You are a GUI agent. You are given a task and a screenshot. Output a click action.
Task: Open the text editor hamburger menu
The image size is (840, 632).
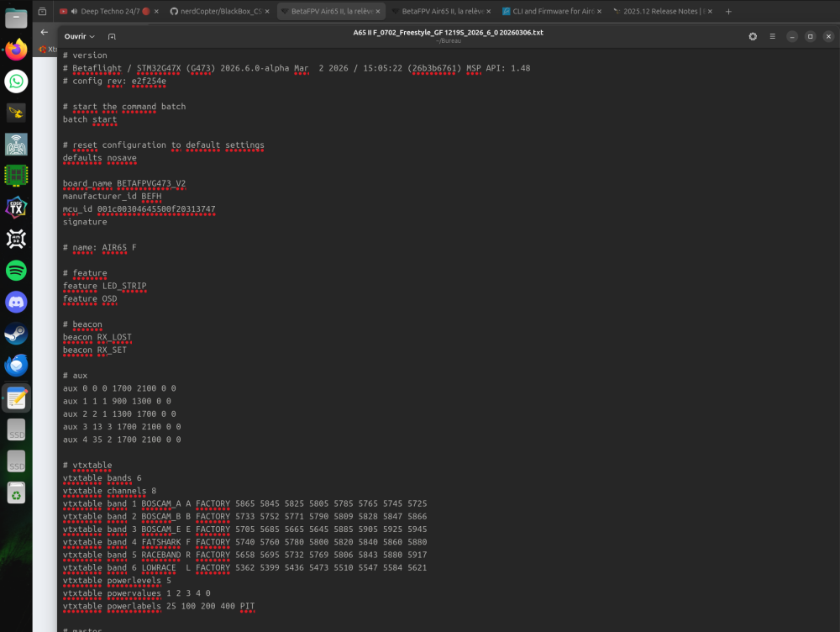(771, 36)
